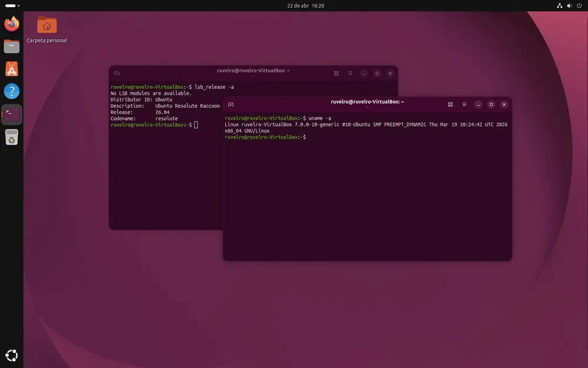Viewport: 588px width, 368px height.
Task: Open the hamburger menu in the front terminal
Action: point(465,104)
